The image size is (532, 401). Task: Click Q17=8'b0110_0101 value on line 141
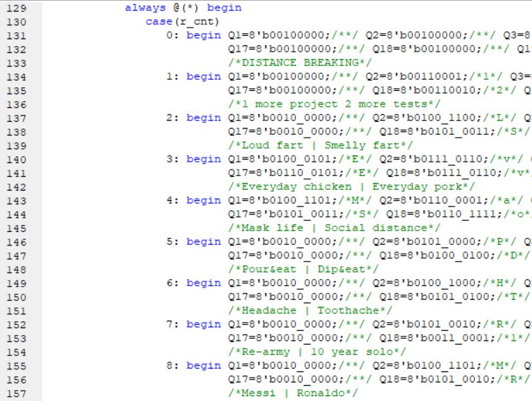click(x=286, y=173)
